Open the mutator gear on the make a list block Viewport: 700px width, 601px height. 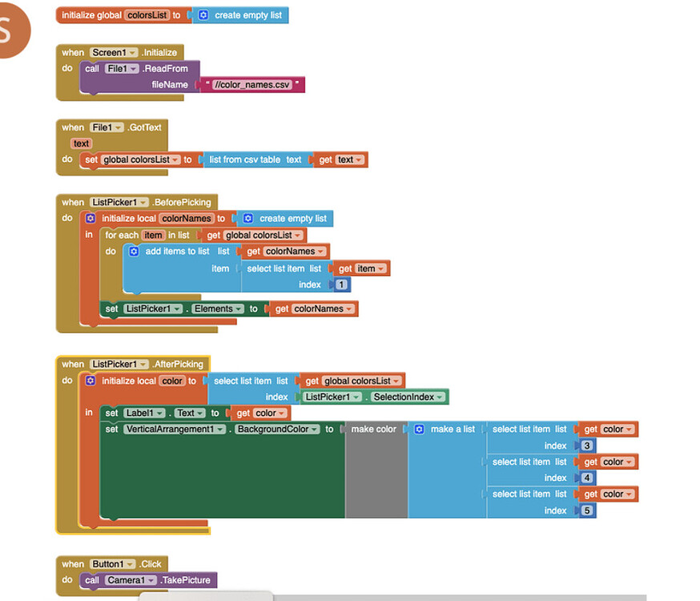[x=418, y=430]
